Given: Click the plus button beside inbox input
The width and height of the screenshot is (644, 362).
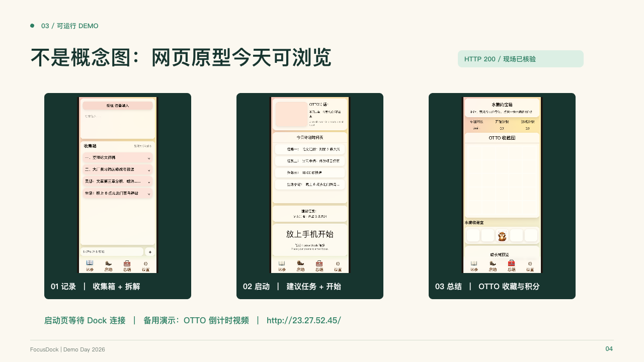Looking at the screenshot, I should coord(150,252).
